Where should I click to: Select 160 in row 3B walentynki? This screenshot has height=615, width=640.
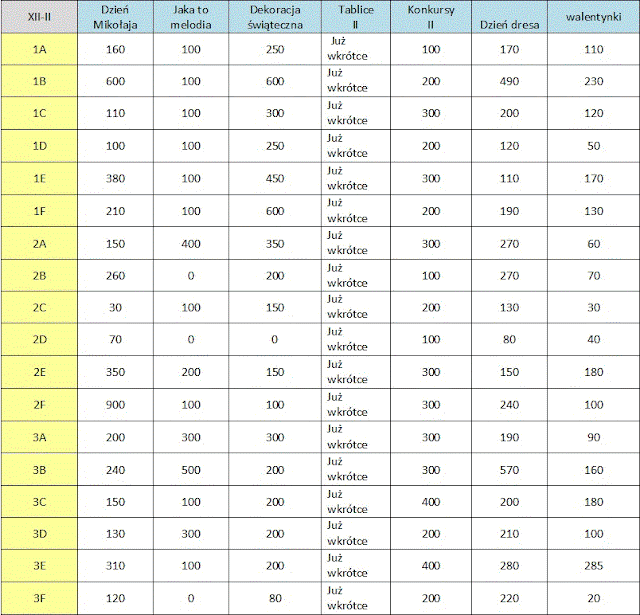click(593, 470)
